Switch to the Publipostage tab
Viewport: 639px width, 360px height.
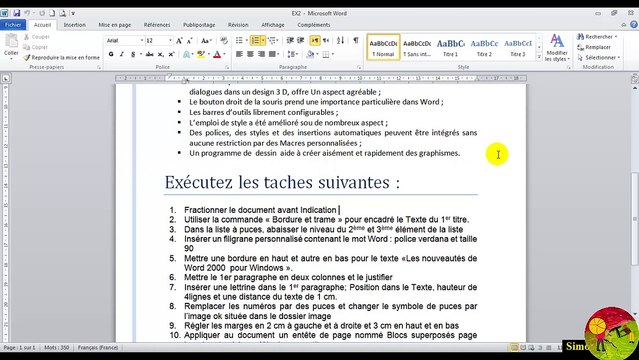(x=199, y=25)
